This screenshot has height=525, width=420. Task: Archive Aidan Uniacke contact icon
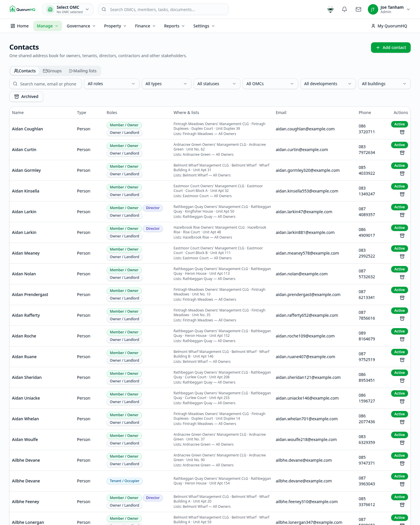(402, 401)
